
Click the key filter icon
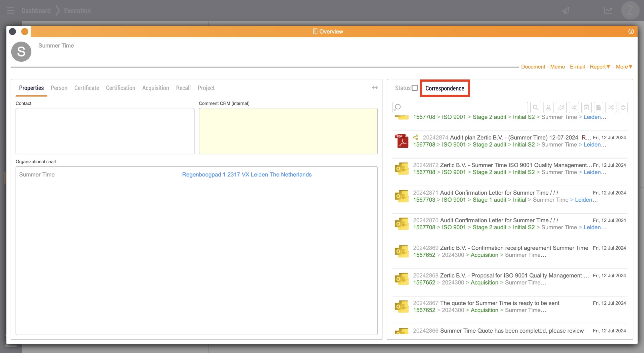coord(561,108)
